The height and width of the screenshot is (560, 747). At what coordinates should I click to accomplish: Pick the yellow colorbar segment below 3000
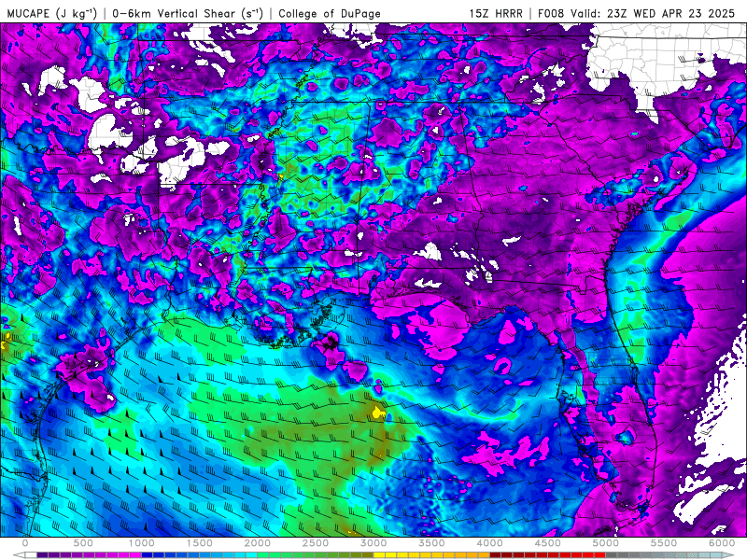[x=380, y=555]
